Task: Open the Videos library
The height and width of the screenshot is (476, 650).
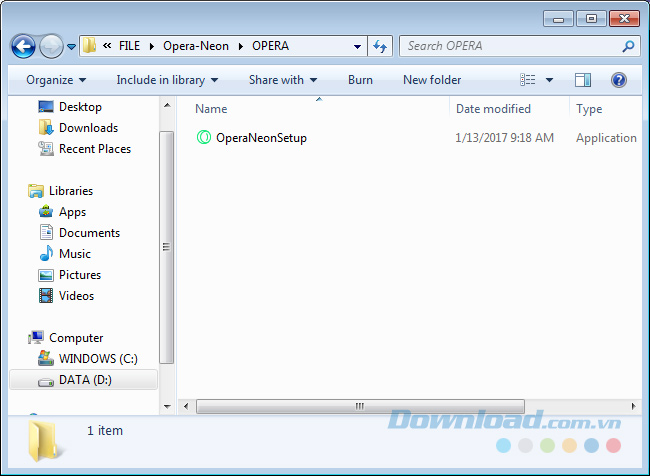Action: [76, 296]
